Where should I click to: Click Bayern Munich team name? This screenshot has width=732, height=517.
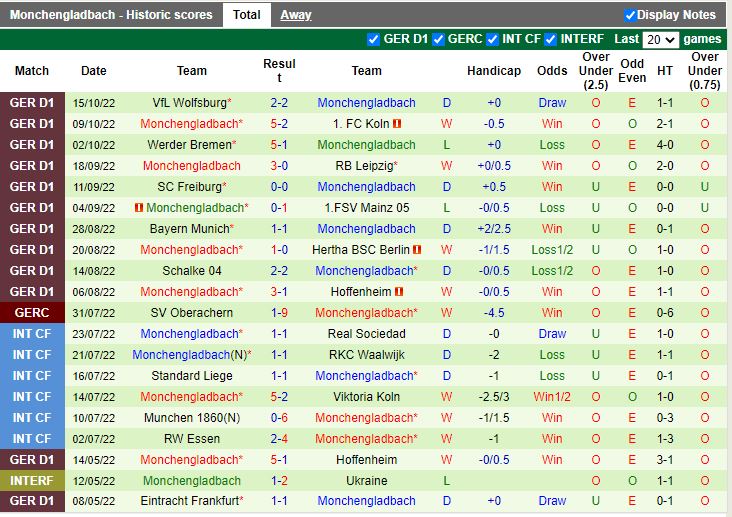click(190, 229)
